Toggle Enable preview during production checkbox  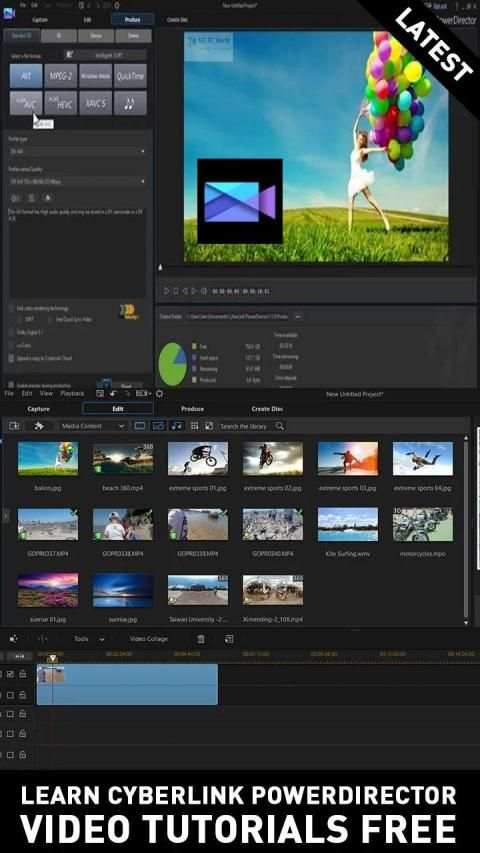11,384
